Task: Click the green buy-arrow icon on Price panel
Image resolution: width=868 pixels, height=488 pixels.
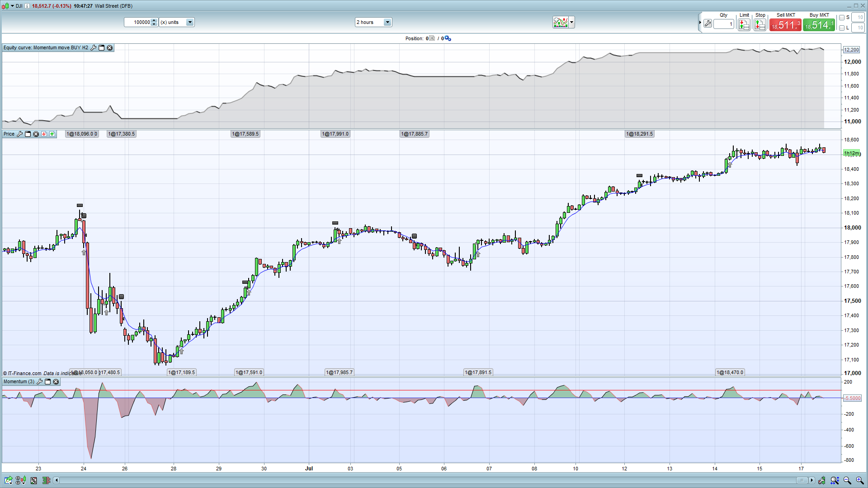Action: (52, 134)
